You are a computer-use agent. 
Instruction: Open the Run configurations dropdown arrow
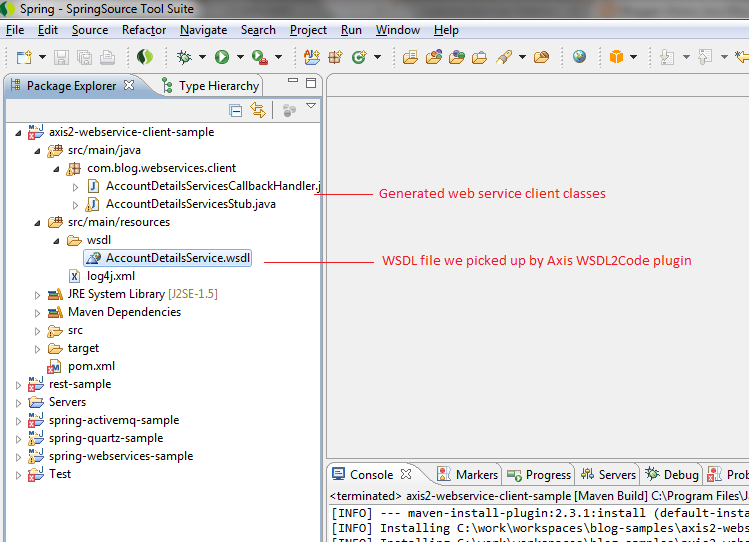(x=240, y=57)
